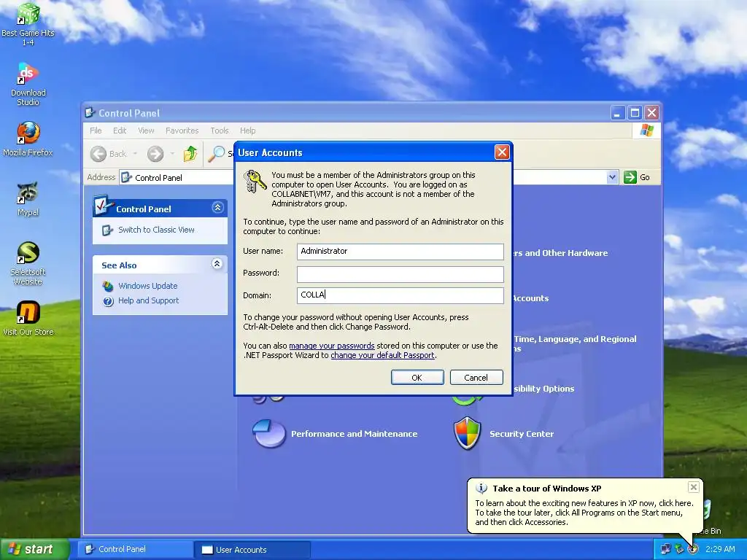747x560 pixels.
Task: Open the Help menu
Action: click(247, 131)
